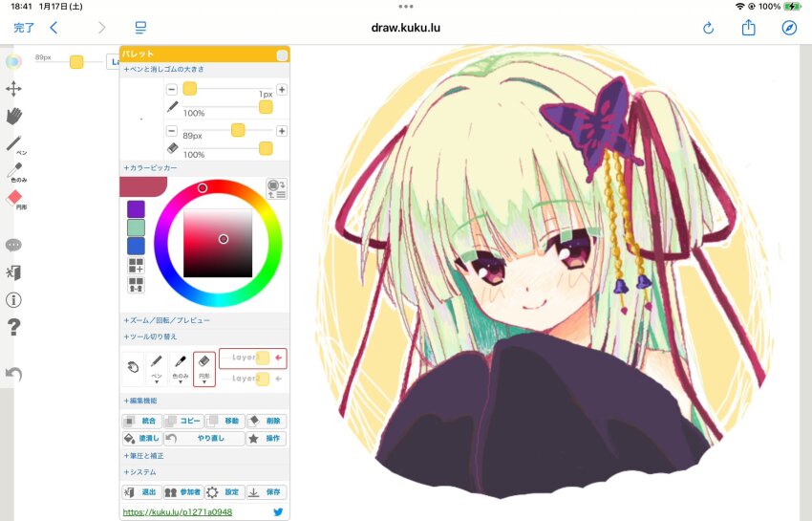Select the red 円形 eraser tool in sidebar
This screenshot has width=812, height=521.
coord(15,199)
